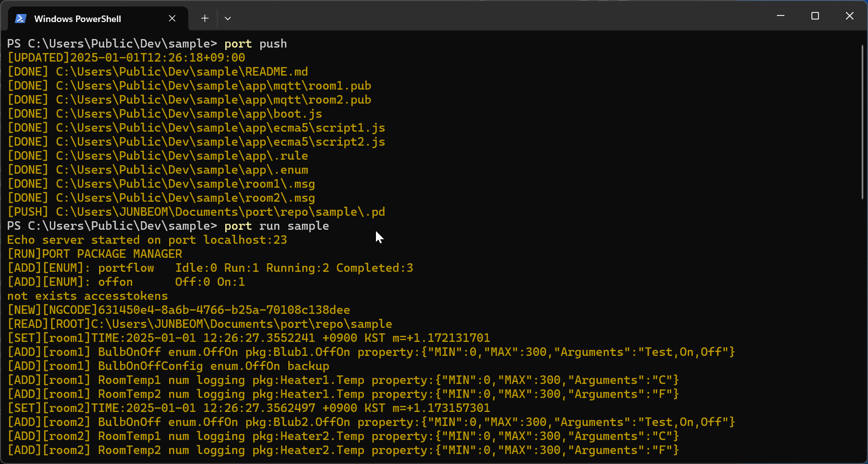Close the Windows PowerShell tab
Image resolution: width=868 pixels, height=464 pixels.
[172, 19]
